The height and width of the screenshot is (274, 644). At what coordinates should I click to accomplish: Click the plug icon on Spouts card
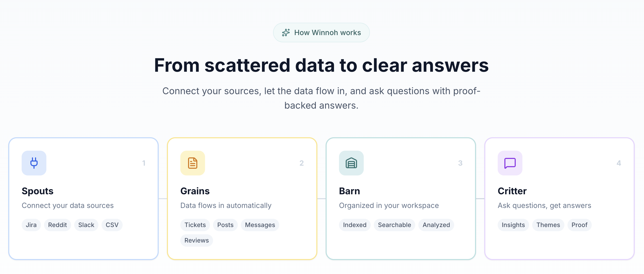click(34, 163)
